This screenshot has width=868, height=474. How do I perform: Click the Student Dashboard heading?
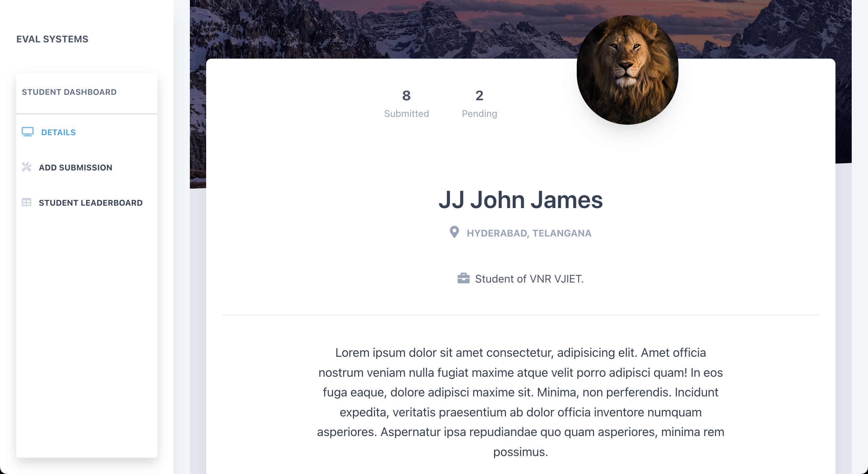pyautogui.click(x=69, y=92)
